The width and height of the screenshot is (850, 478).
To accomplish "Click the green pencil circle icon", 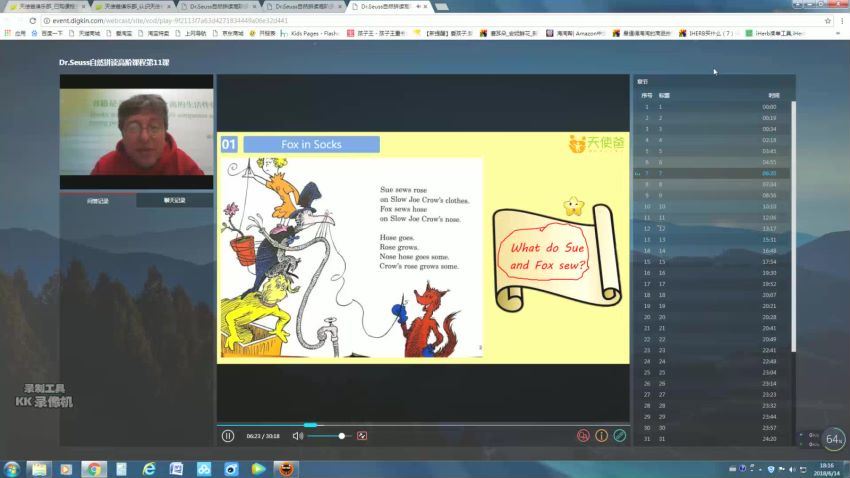I will 620,436.
